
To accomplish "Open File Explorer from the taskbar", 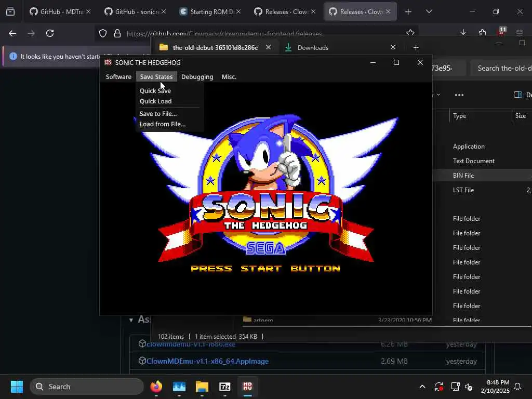I will pos(202,387).
